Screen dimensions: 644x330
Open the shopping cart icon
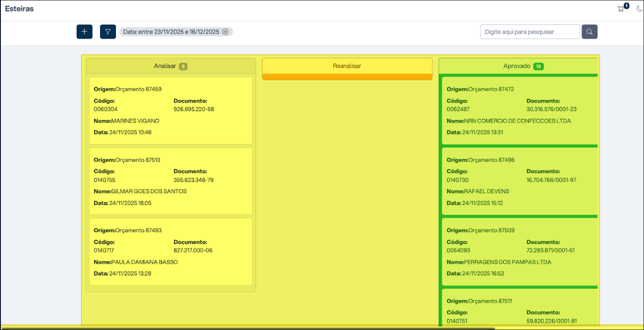point(620,9)
